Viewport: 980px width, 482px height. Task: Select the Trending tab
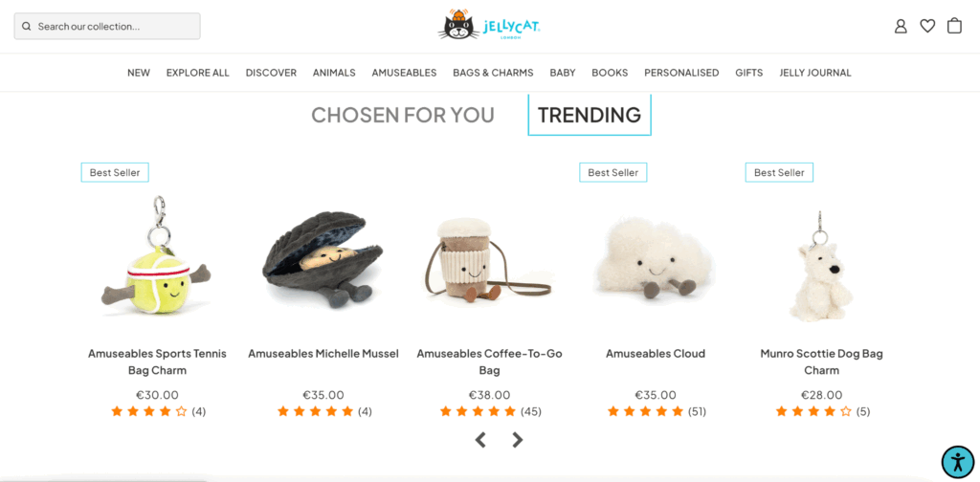coord(590,115)
